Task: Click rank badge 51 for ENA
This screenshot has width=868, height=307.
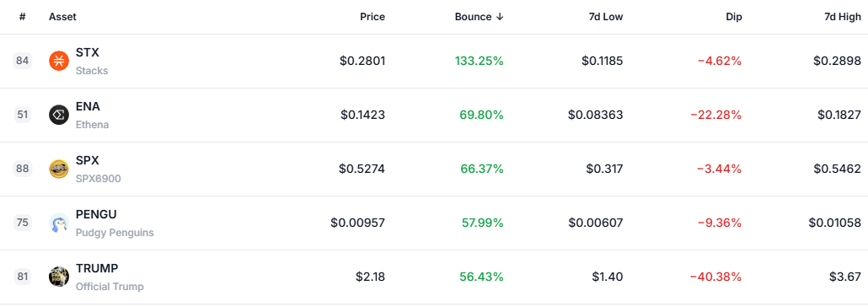Action: 22,115
